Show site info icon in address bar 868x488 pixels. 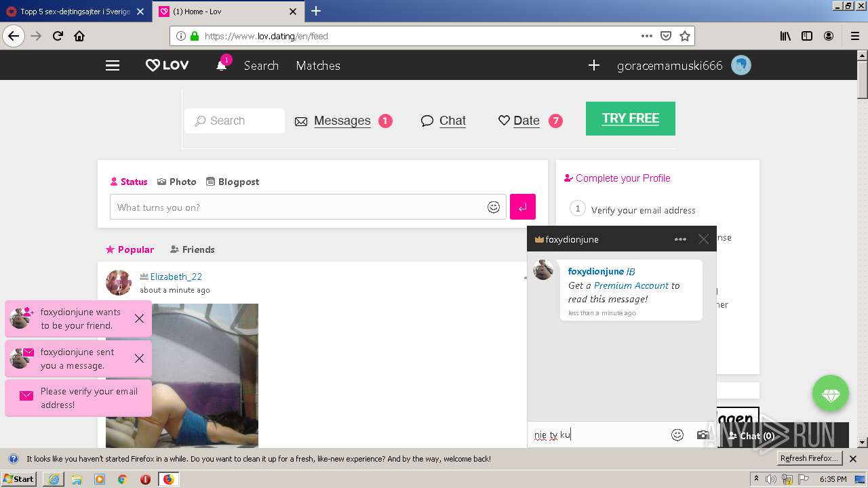(181, 36)
